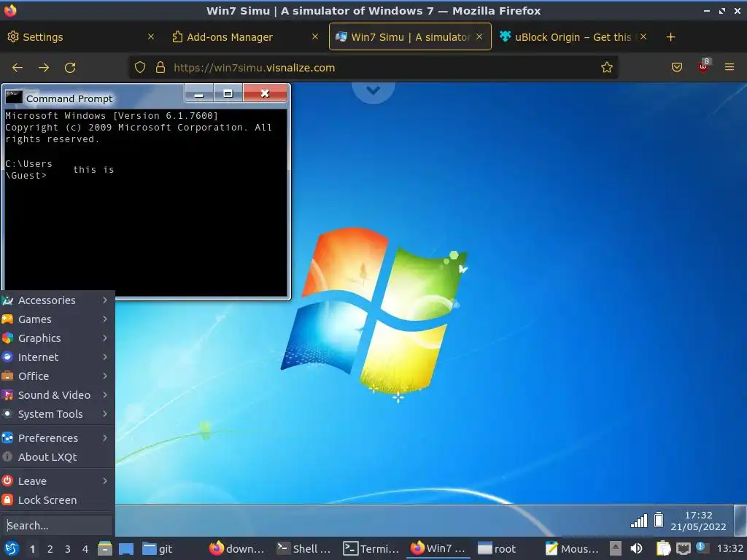Screen dimensions: 747x560
Task: Expand the Games submenu
Action: [57, 319]
